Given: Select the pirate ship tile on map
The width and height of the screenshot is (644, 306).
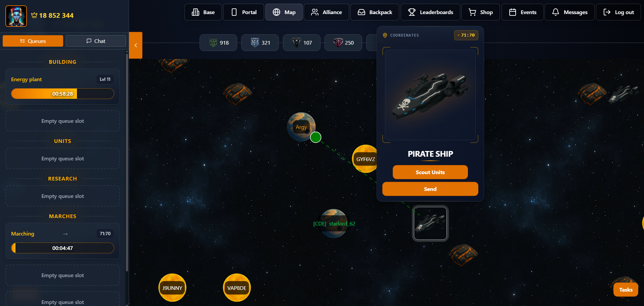Looking at the screenshot, I should click(x=430, y=223).
